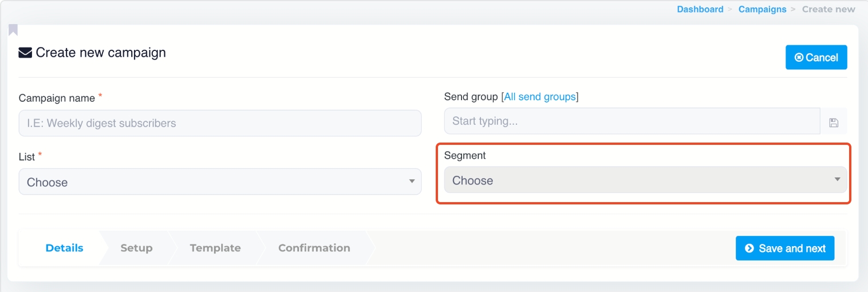The width and height of the screenshot is (868, 292).
Task: Click the bookmark ribbon icon
Action: [13, 30]
